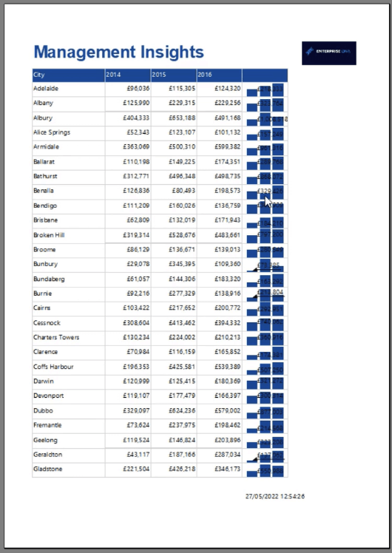Select the Broken Hill row label

point(49,235)
